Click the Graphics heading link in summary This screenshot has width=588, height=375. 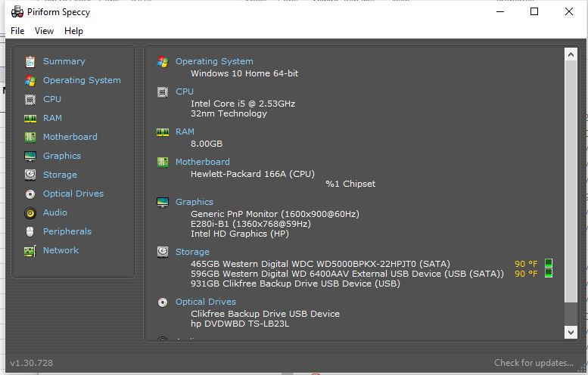194,202
